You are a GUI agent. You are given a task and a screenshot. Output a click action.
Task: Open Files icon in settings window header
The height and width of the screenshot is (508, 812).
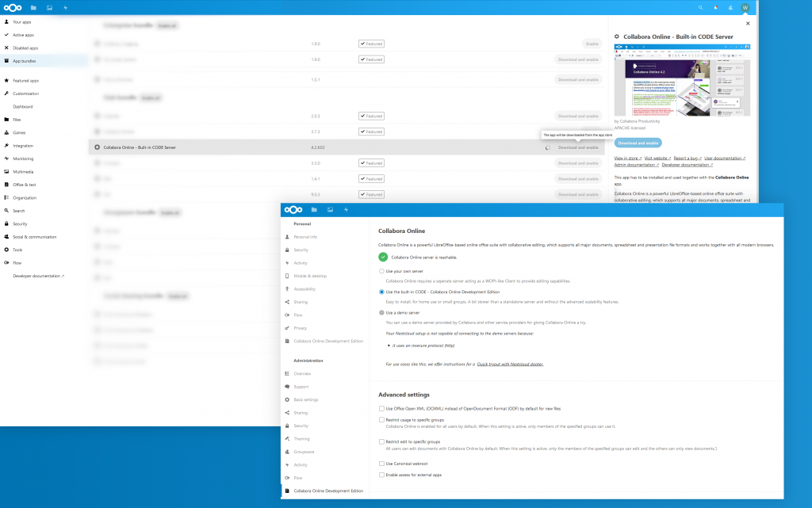point(314,209)
